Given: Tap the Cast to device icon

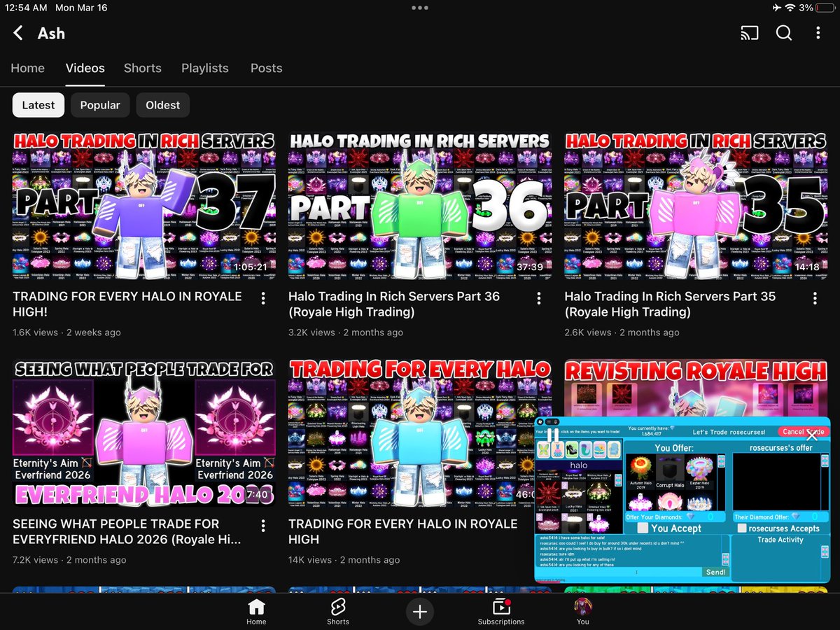Looking at the screenshot, I should point(749,33).
